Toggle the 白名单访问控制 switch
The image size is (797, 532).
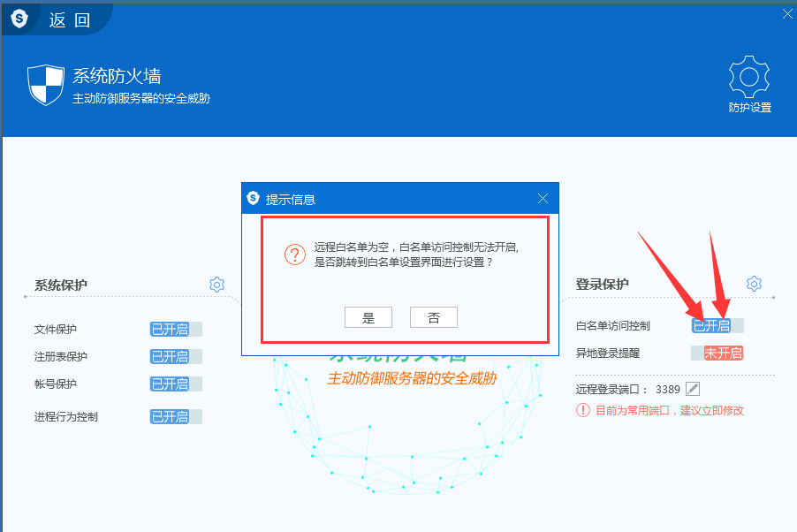click(x=717, y=326)
